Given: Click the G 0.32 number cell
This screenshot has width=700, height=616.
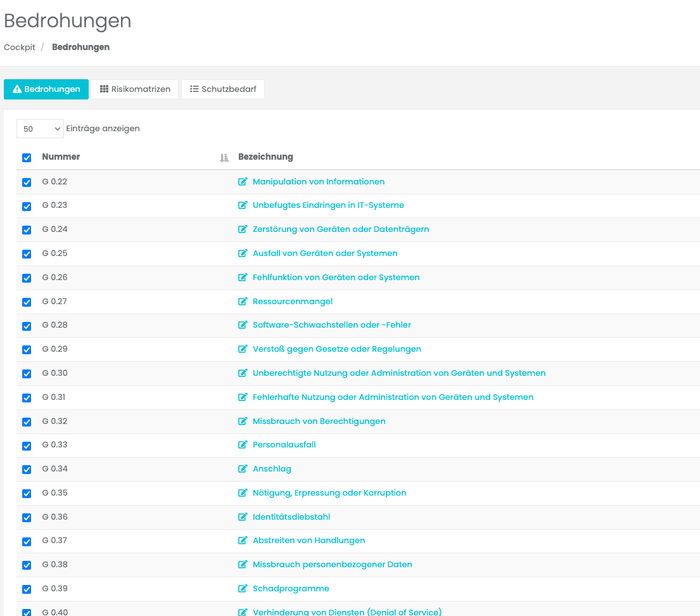Looking at the screenshot, I should pos(55,421).
